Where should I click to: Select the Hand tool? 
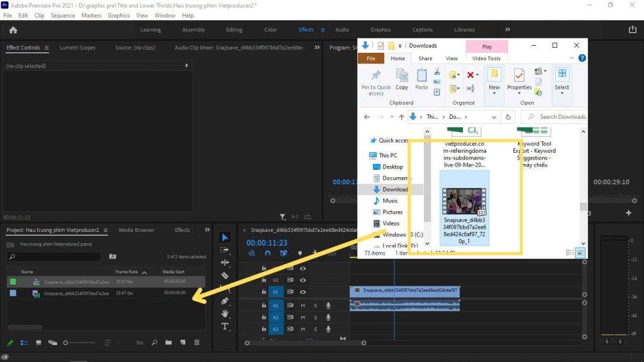coord(225,314)
